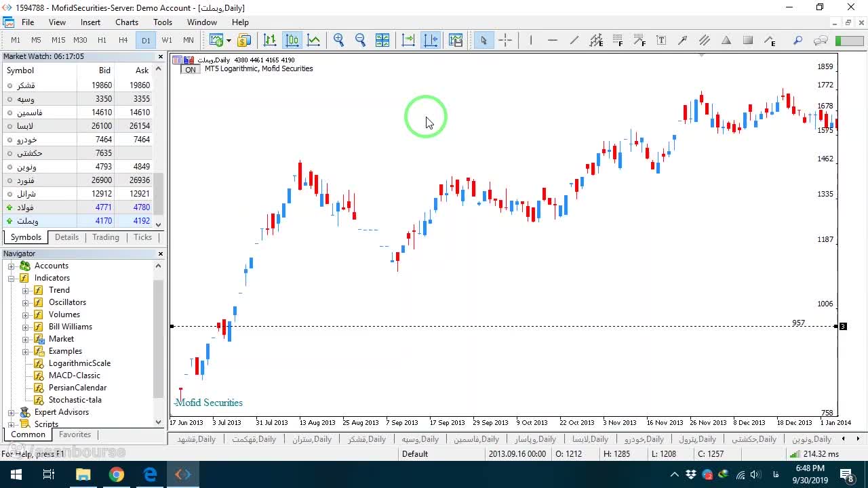Switch to the Ticks tab
Screen dimensions: 868x488
tap(142, 237)
